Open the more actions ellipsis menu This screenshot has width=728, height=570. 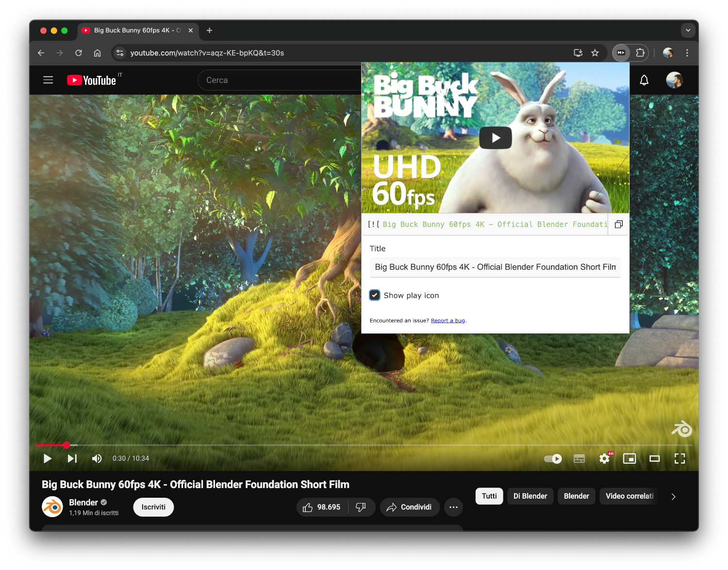[453, 507]
